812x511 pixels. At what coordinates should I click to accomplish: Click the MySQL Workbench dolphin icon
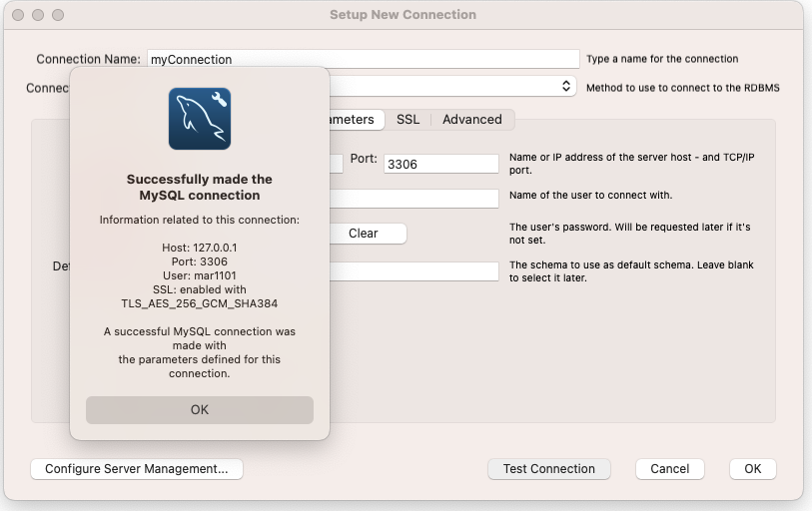(x=200, y=119)
